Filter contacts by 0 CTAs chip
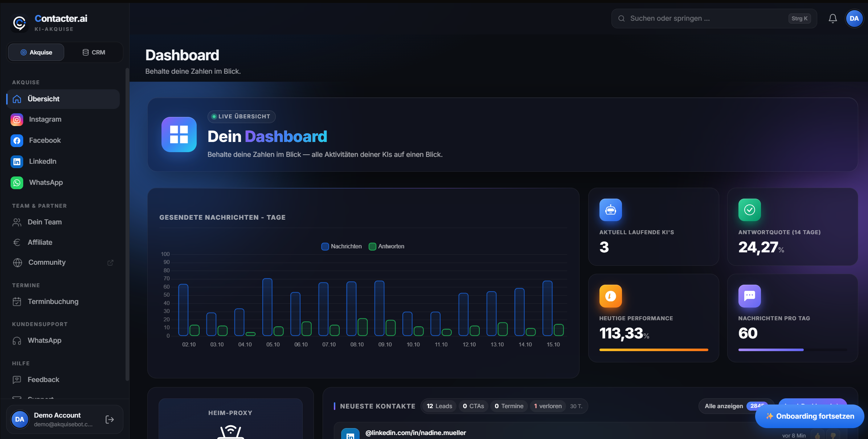 coord(473,406)
